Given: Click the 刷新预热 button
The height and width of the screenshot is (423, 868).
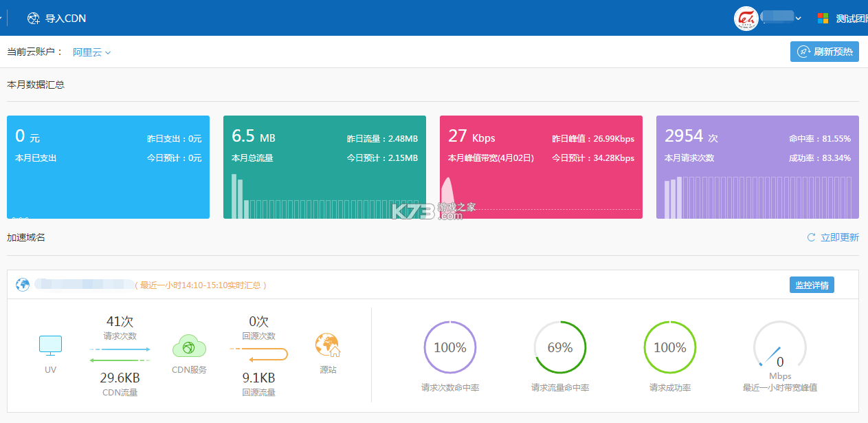Looking at the screenshot, I should pyautogui.click(x=824, y=52).
